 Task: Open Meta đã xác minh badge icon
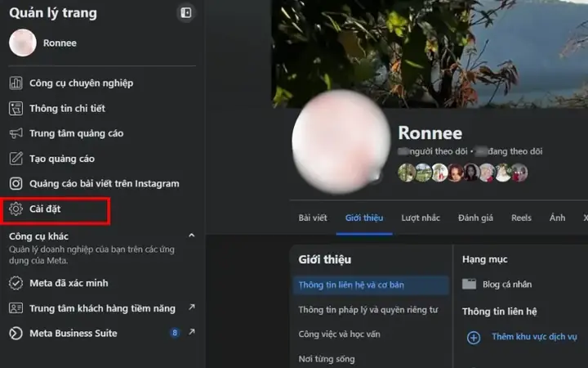tap(16, 283)
